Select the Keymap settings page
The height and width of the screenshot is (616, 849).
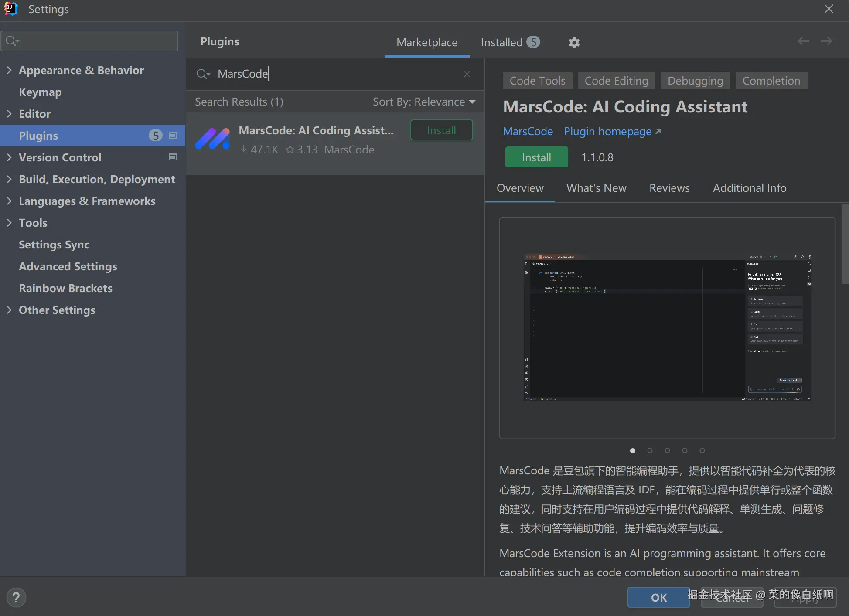(x=92, y=92)
